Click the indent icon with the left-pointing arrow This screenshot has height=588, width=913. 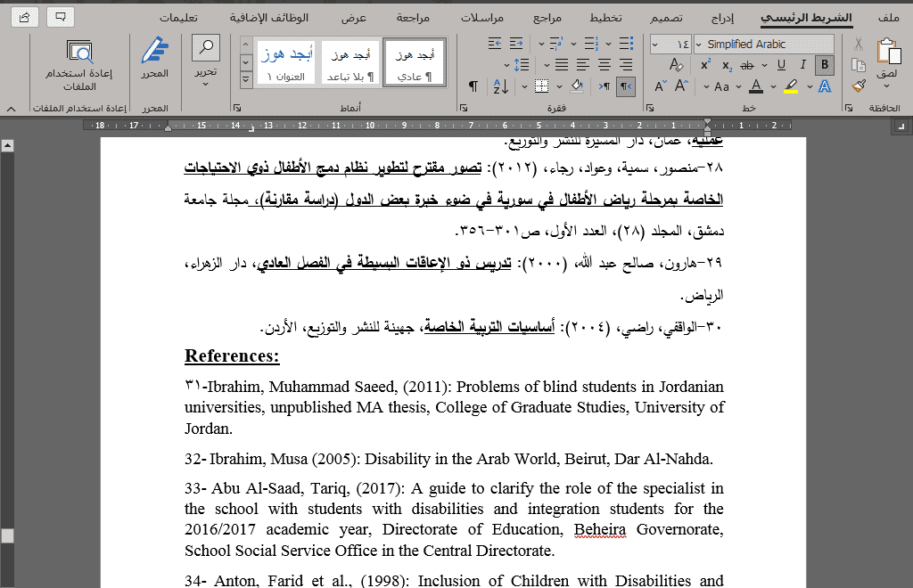point(495,44)
